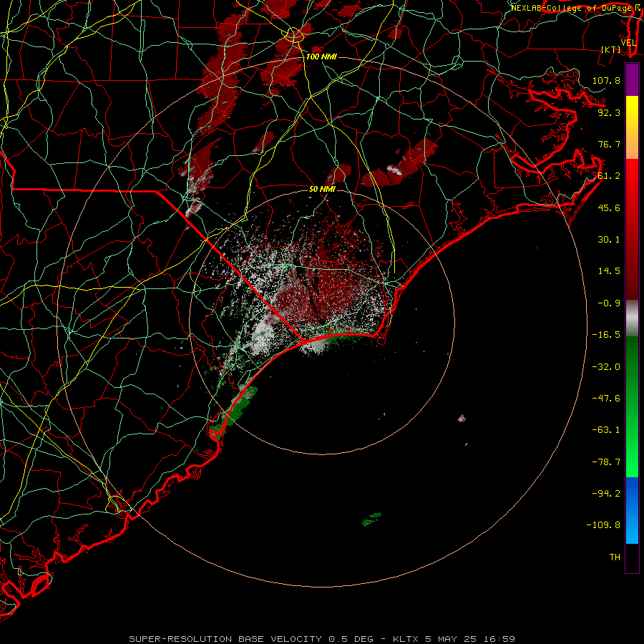
Task: Click the -47.6 velocity scale value
Action: click(606, 399)
